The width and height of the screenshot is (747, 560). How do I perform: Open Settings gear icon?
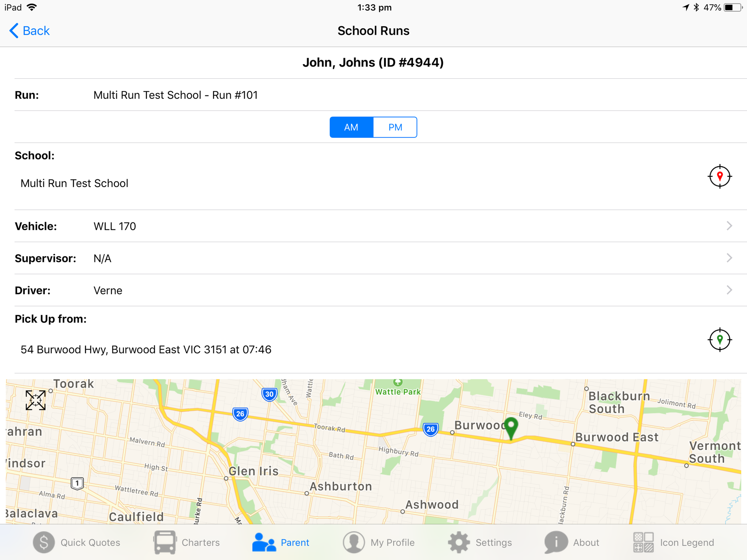click(x=459, y=542)
